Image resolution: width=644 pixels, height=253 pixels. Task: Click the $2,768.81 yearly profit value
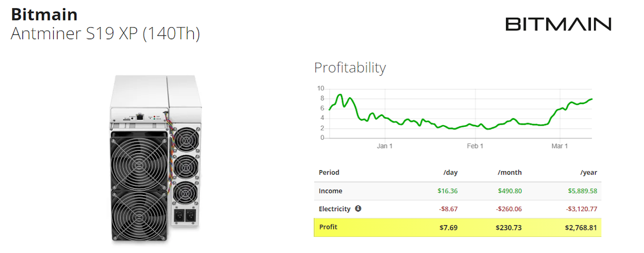pos(581,227)
